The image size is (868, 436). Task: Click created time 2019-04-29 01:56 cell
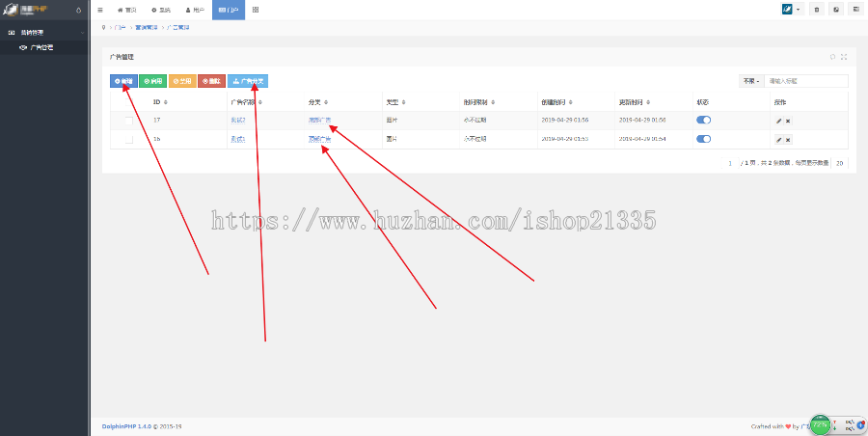pyautogui.click(x=564, y=121)
